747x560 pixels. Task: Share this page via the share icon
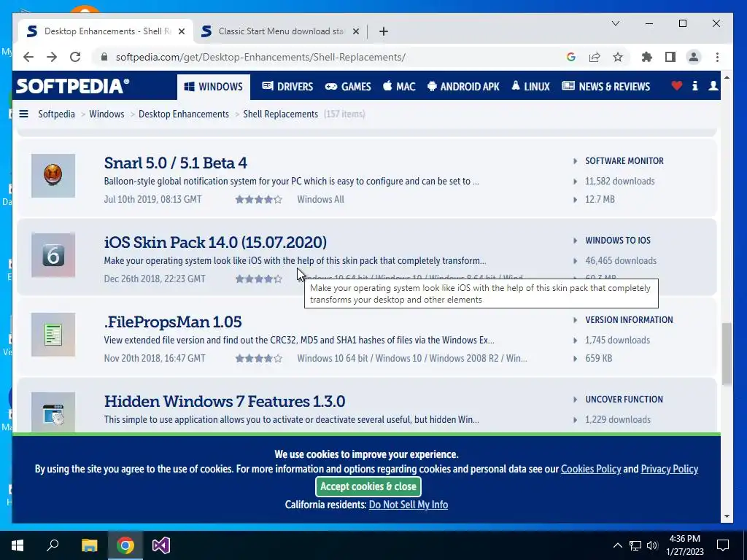point(594,57)
